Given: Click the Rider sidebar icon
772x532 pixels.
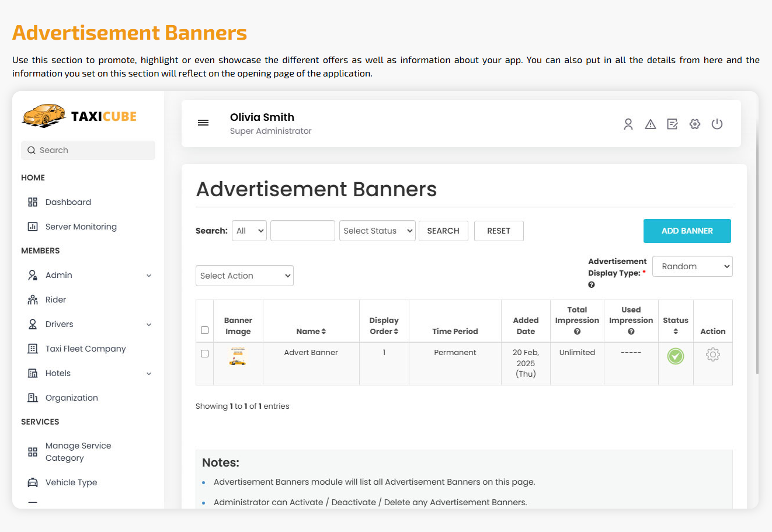Looking at the screenshot, I should click(33, 300).
